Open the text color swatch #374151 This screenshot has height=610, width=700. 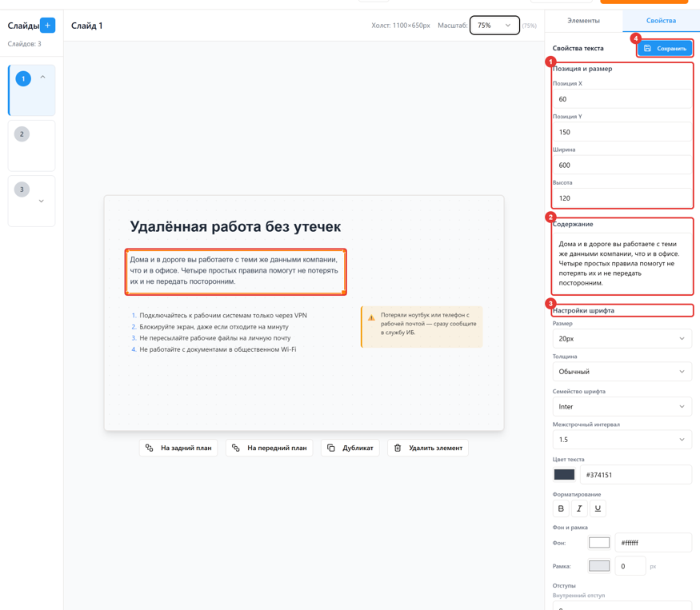tap(564, 475)
